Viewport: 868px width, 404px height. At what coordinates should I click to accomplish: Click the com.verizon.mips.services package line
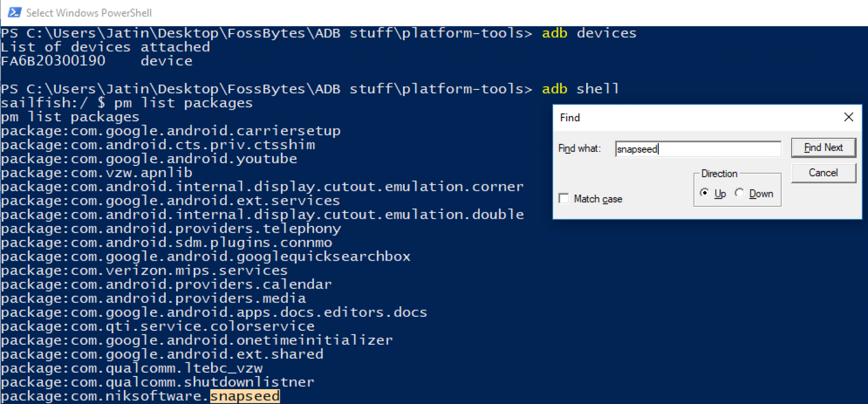[144, 270]
